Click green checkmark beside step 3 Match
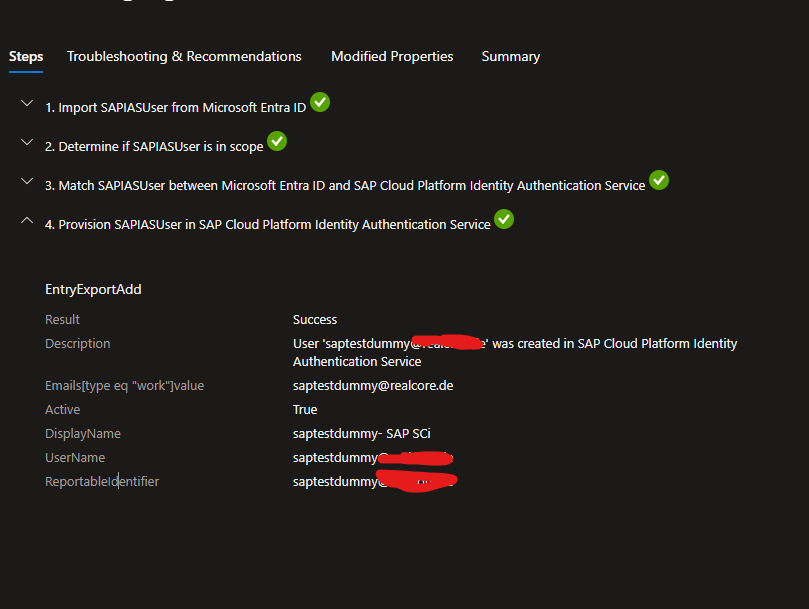 [x=659, y=180]
